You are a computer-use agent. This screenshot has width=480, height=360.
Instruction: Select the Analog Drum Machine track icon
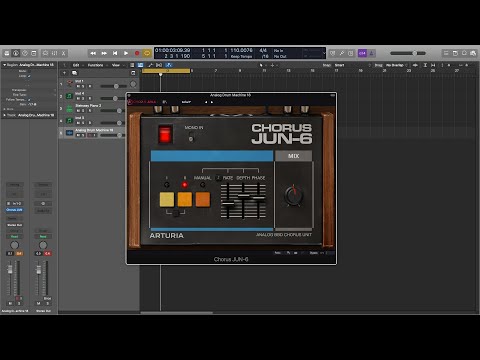(x=69, y=133)
